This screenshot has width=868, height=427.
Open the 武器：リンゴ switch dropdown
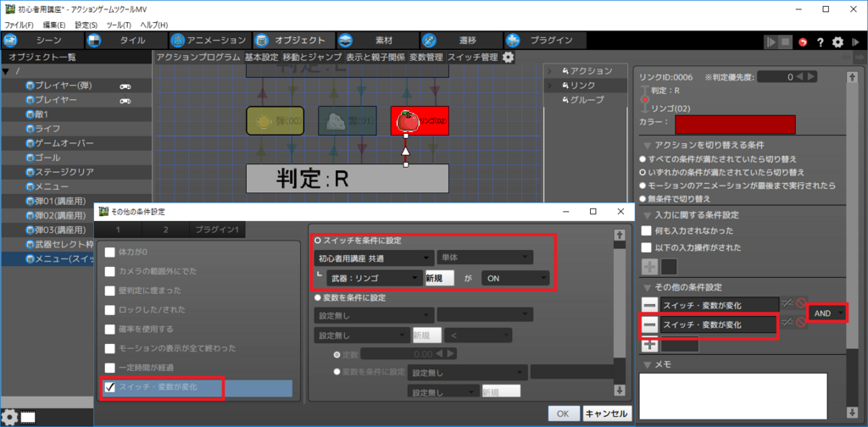coord(374,278)
